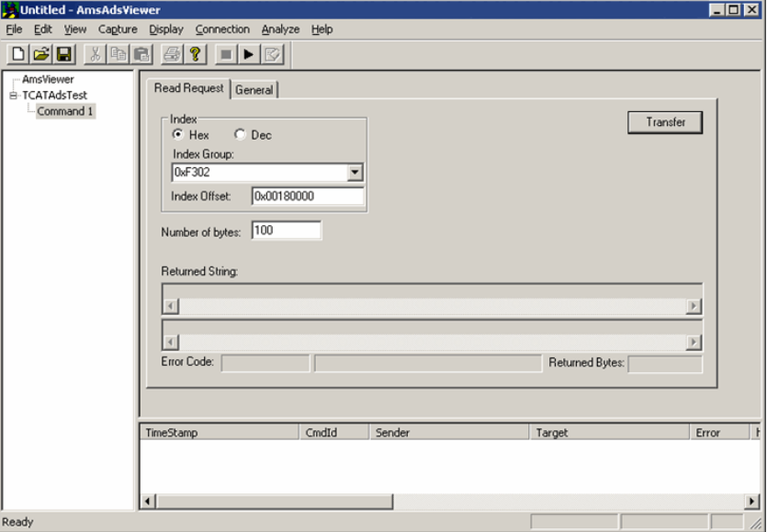Click the Index Offset input field
This screenshot has height=532, width=767.
pyautogui.click(x=308, y=197)
